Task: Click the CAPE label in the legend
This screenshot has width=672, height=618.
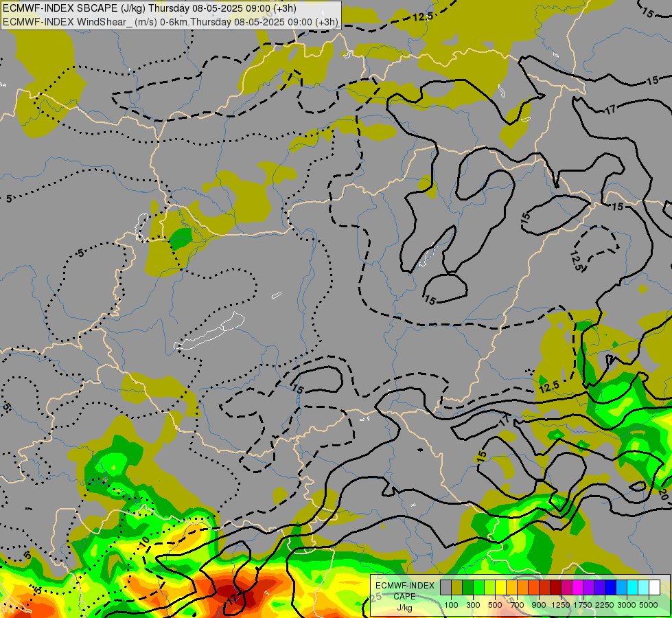Action: click(404, 597)
